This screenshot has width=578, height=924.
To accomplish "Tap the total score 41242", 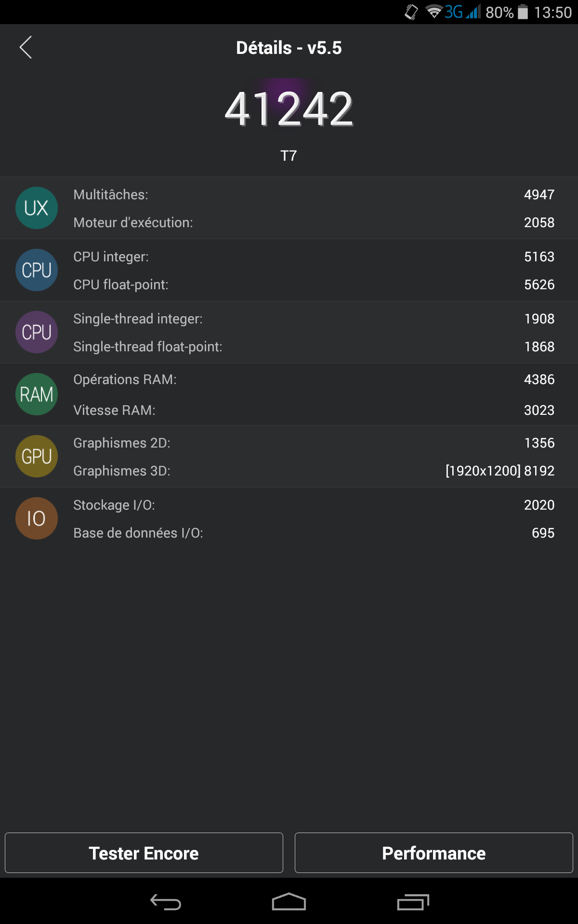I will 289,110.
